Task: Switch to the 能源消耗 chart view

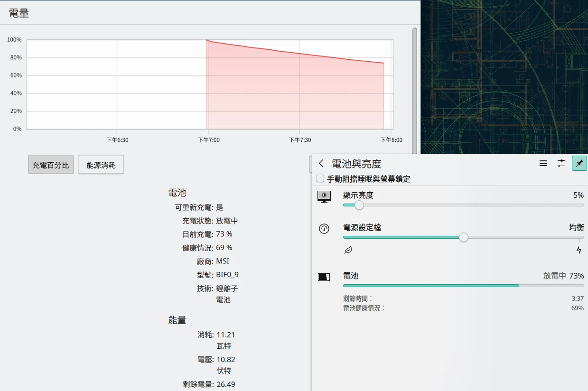Action: [101, 165]
